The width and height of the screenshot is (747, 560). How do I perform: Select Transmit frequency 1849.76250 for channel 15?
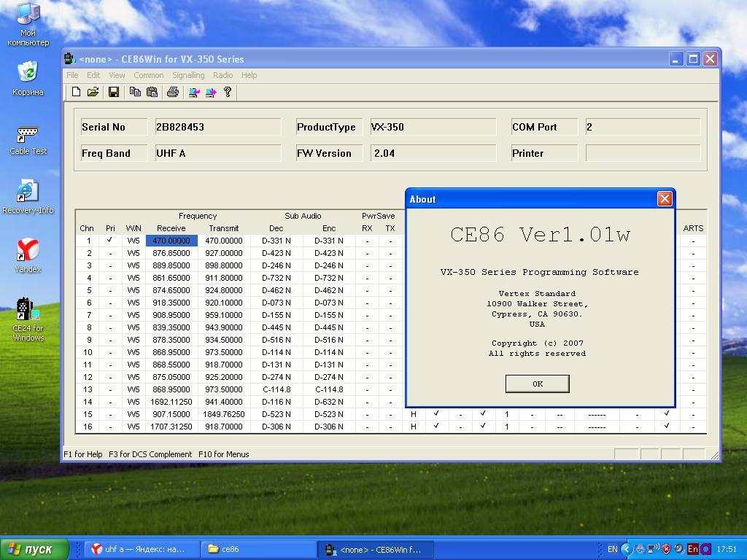(224, 414)
